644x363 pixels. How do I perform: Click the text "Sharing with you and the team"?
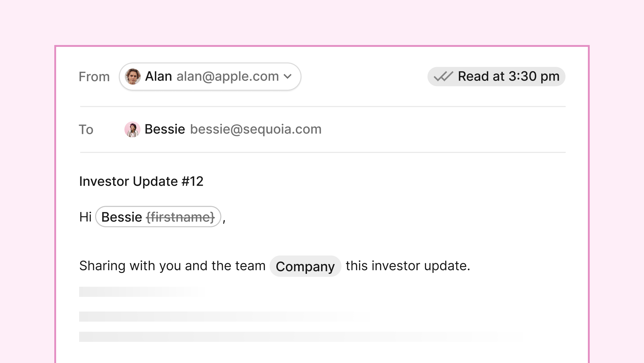172,266
